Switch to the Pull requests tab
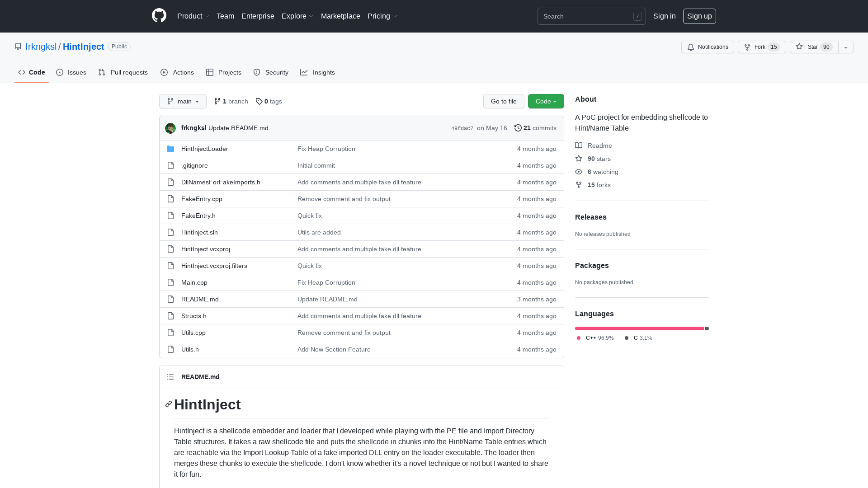868x488 pixels. 123,72
